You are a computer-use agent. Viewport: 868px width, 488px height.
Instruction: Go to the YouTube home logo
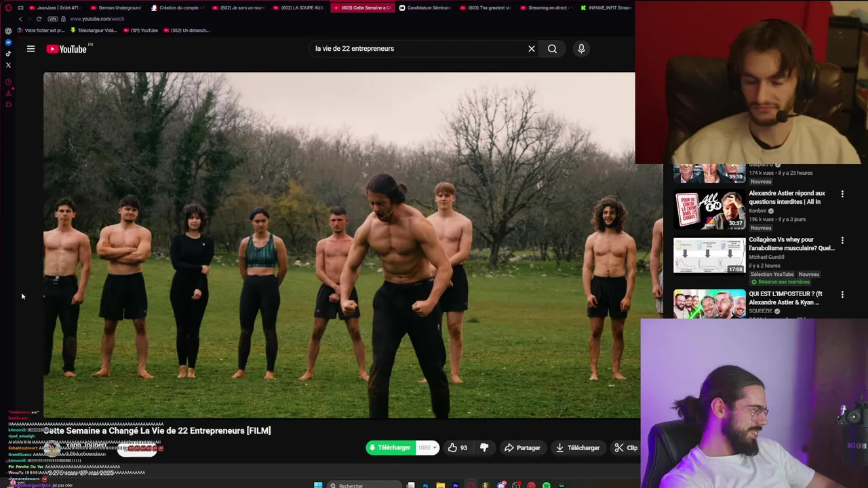66,49
